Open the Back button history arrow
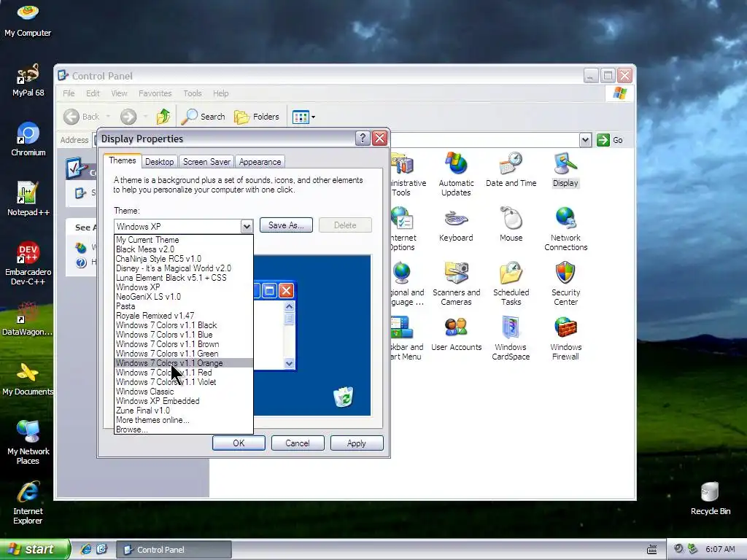 pyautogui.click(x=108, y=117)
